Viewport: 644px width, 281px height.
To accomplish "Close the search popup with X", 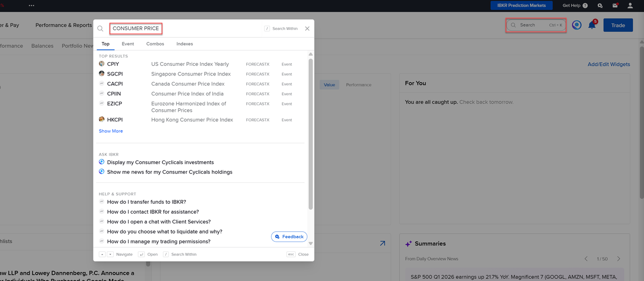I will [x=307, y=29].
